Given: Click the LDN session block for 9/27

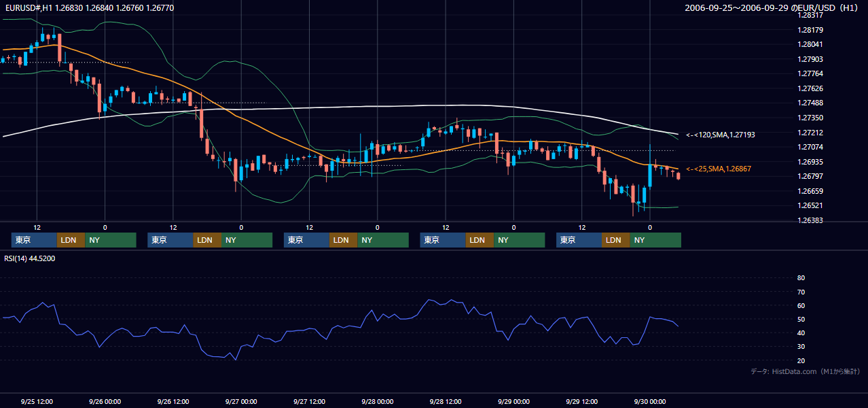Looking at the screenshot, I should 343,240.
